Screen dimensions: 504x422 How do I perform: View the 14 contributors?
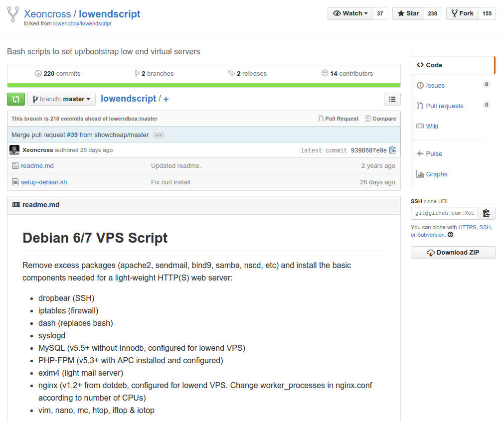(347, 74)
